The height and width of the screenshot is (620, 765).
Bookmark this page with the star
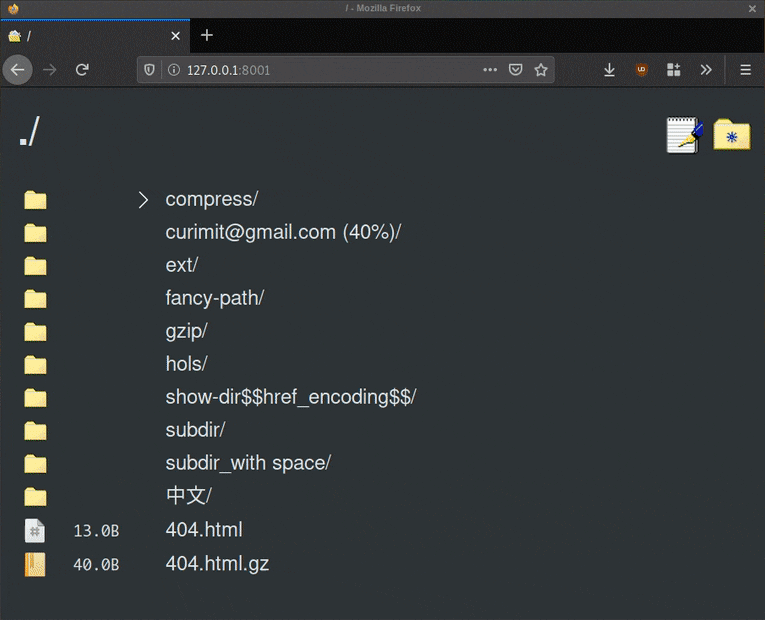[x=541, y=70]
